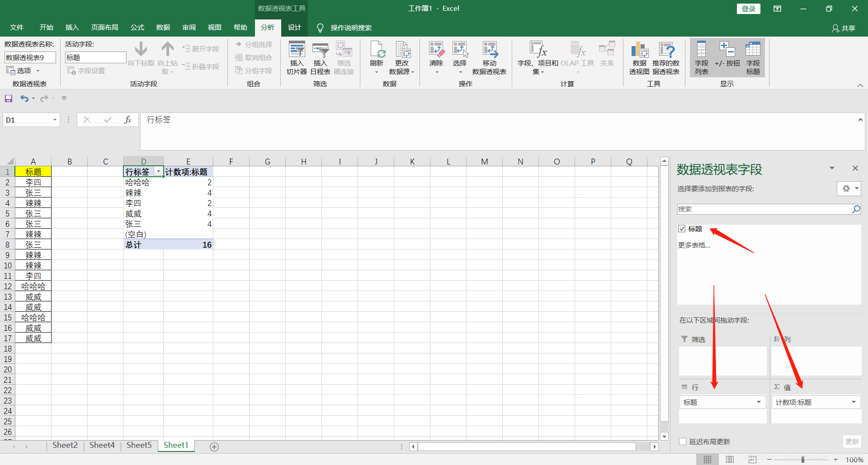
Task: Open the field pane gear tools menu
Action: coord(849,188)
